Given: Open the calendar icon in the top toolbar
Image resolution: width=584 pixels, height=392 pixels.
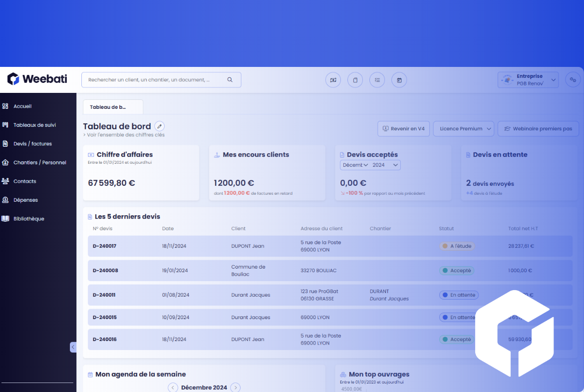Looking at the screenshot, I should click(399, 80).
